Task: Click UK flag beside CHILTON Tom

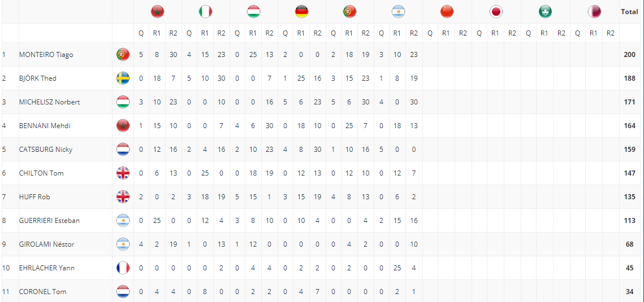Action: [123, 173]
